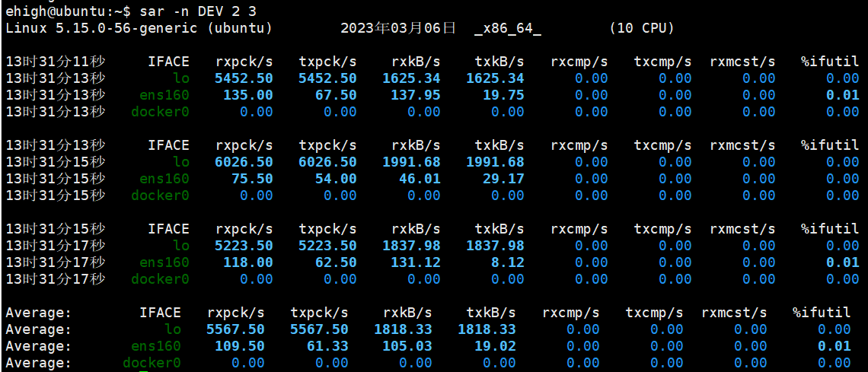
Task: Click 'docker0' in the 13时31分17秒 row
Action: coord(160,279)
